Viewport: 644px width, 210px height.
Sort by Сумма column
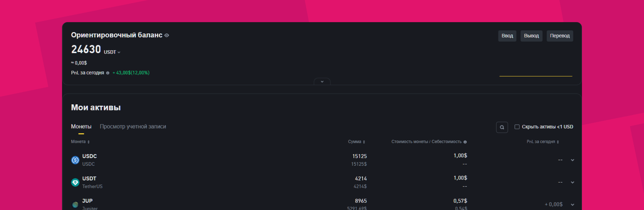pyautogui.click(x=356, y=142)
